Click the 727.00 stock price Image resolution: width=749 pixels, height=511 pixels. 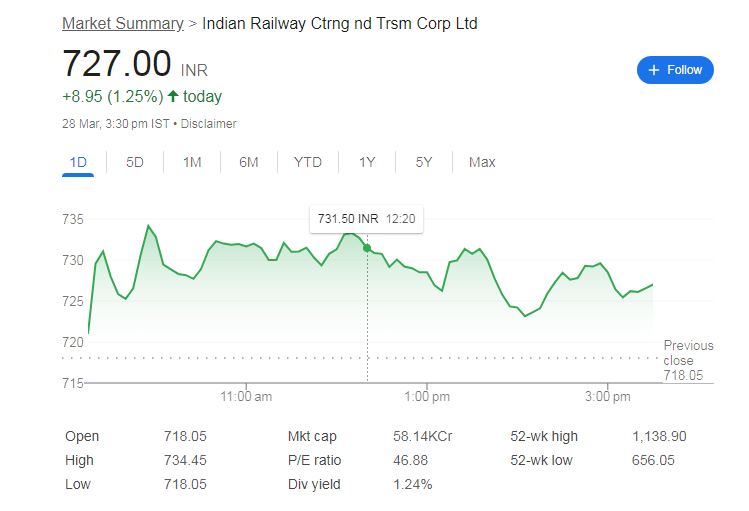pos(117,64)
